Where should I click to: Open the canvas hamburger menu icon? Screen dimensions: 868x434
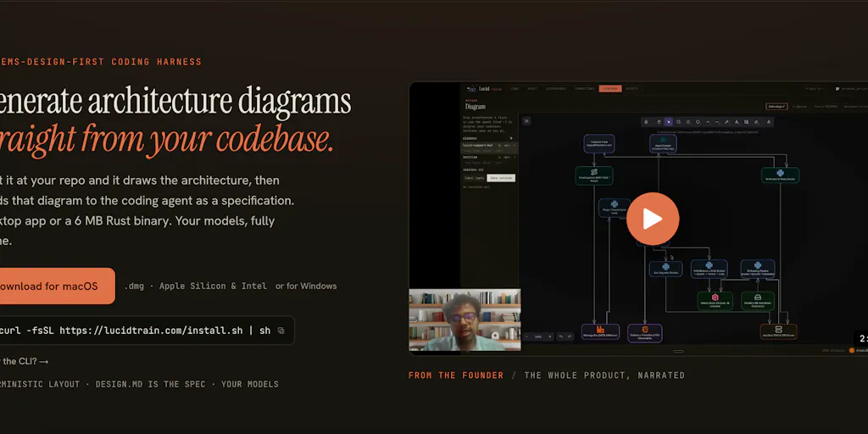526,120
